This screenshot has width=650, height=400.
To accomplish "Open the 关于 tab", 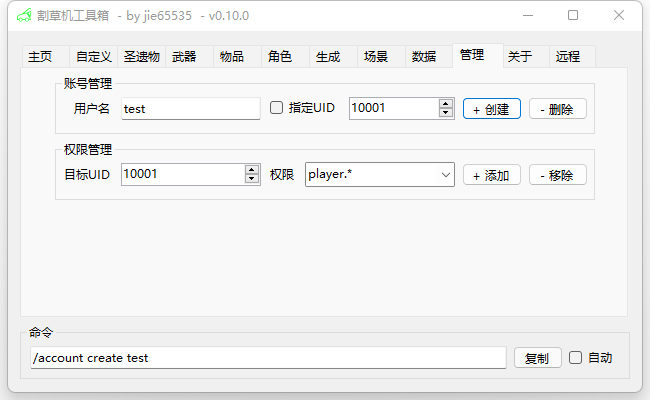I will coord(520,57).
